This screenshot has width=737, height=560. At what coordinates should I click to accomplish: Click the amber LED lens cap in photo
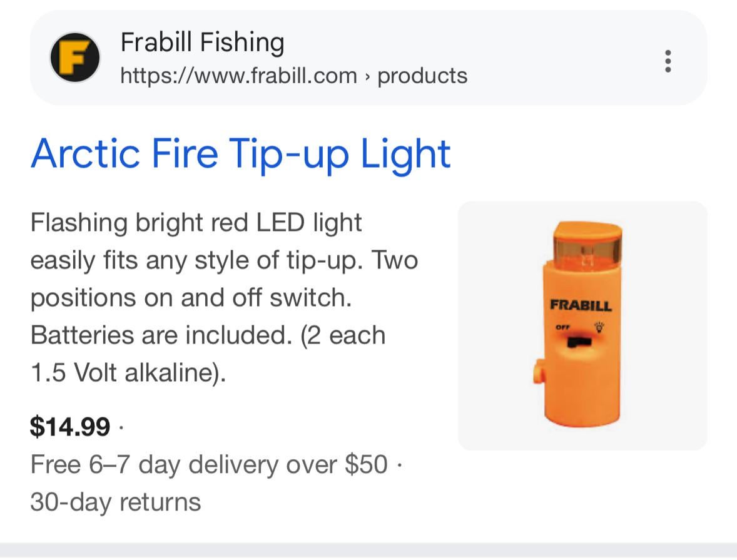point(587,245)
